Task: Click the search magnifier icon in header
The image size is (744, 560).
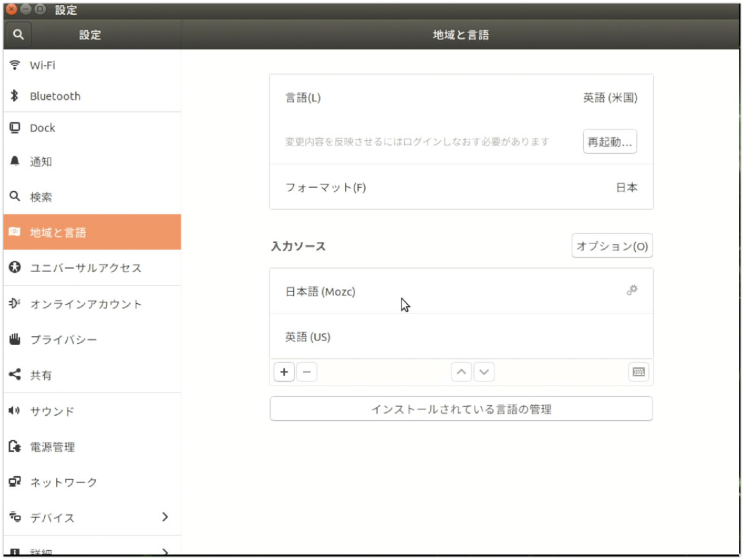Action: pos(18,34)
